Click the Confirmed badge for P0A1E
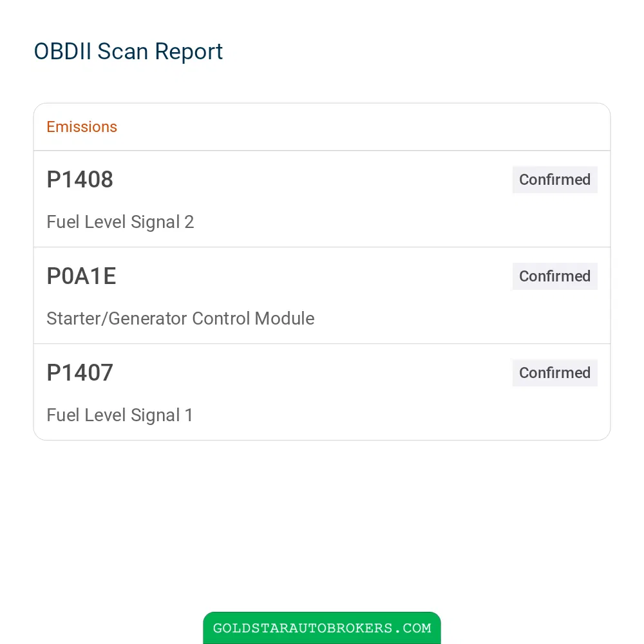The height and width of the screenshot is (644, 644). [554, 276]
